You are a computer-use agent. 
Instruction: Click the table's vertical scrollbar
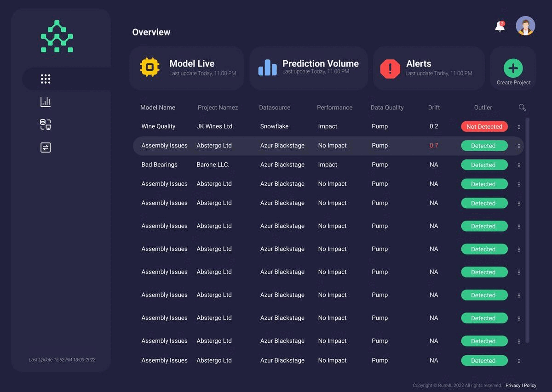tap(527, 230)
